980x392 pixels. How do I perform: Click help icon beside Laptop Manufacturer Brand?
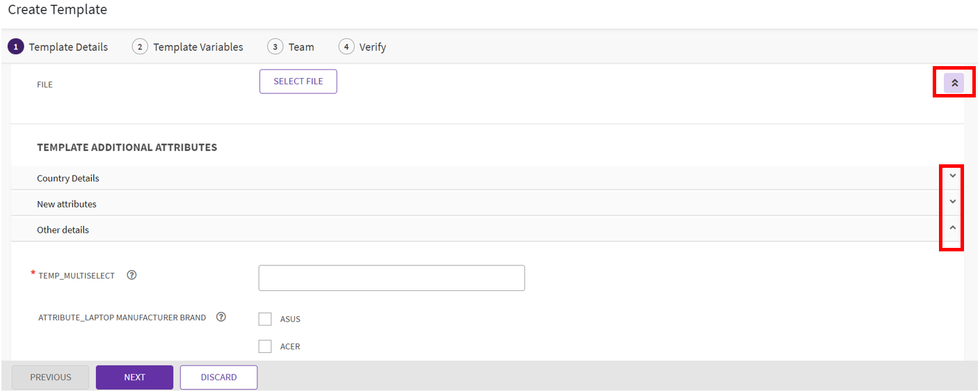pos(221,317)
